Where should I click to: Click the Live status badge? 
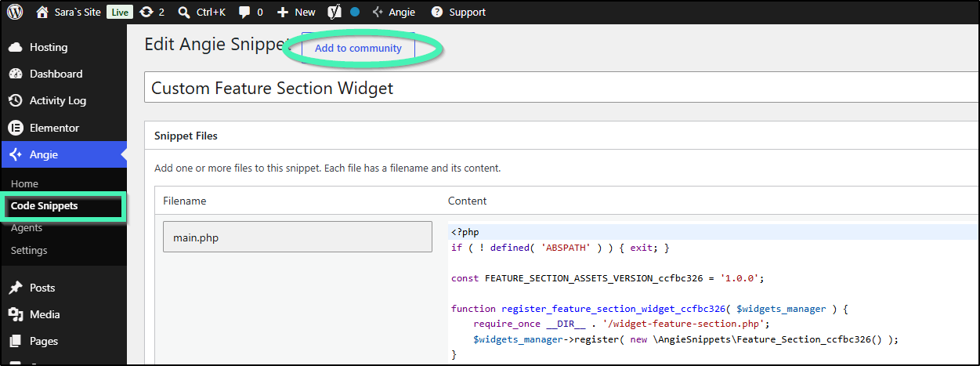point(119,12)
